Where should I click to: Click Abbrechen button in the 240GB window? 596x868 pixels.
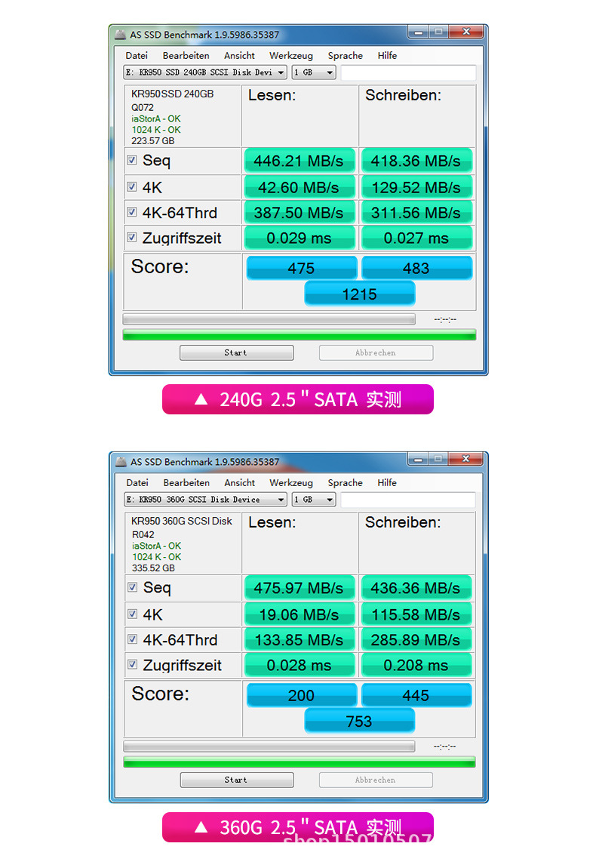click(376, 352)
